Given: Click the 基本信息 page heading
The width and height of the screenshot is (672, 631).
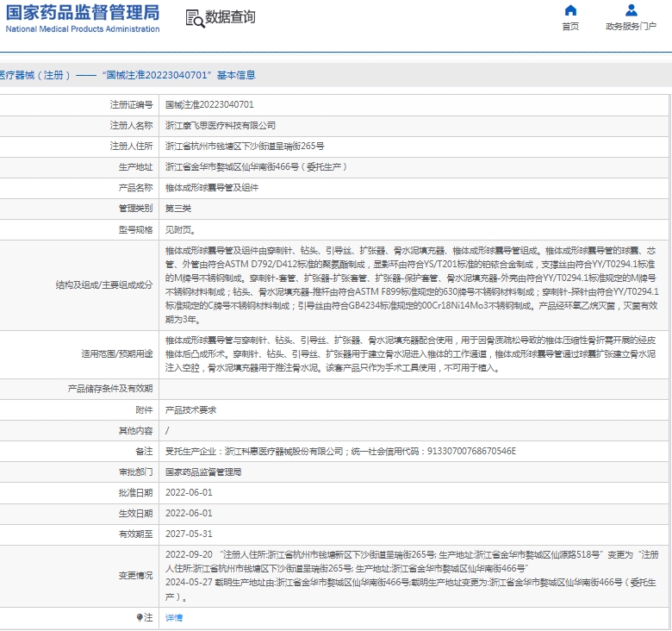Looking at the screenshot, I should click(236, 75).
